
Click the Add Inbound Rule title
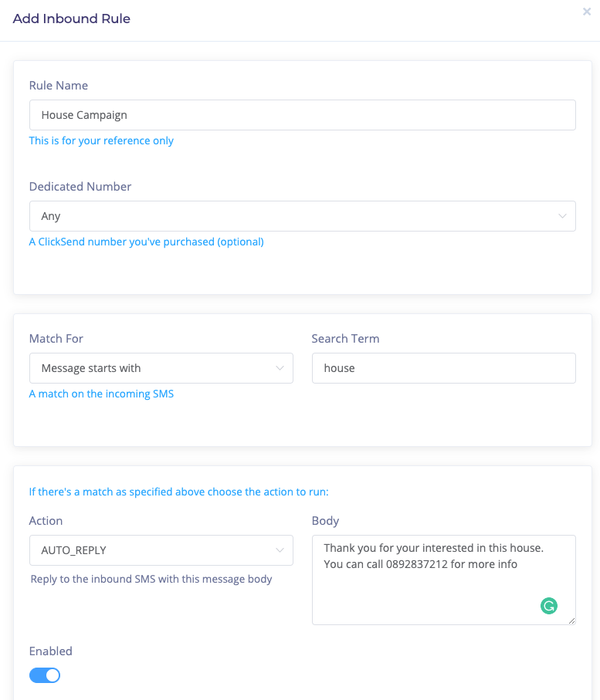click(x=72, y=19)
